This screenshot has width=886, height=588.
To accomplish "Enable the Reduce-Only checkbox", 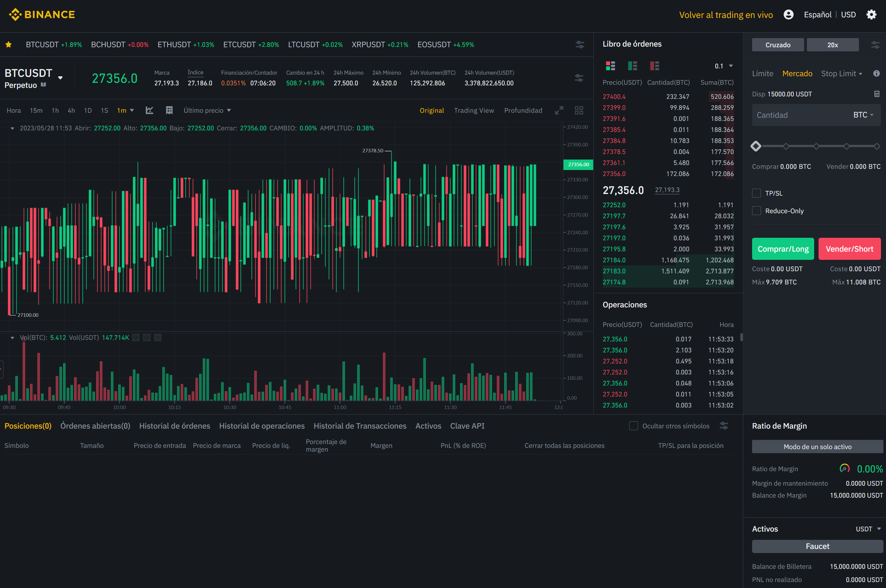I will 756,211.
